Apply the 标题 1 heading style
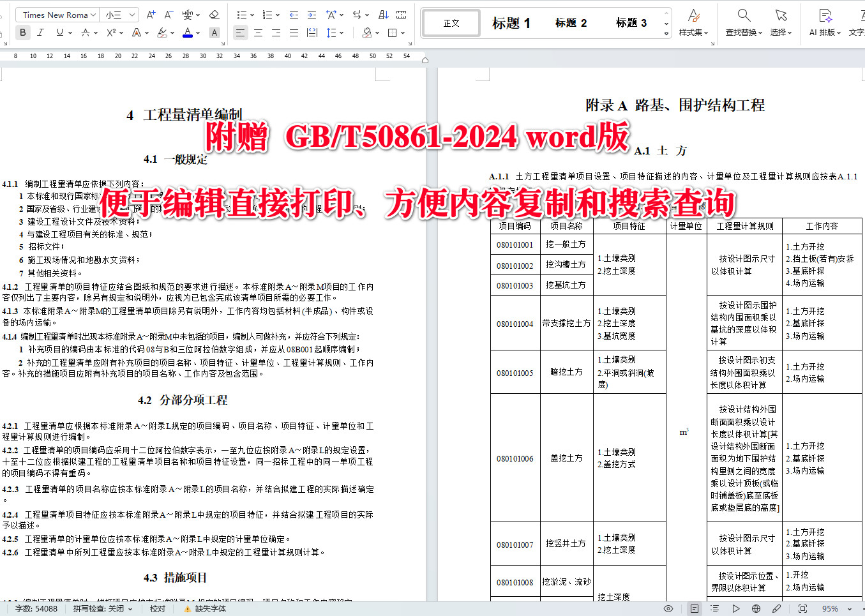 coord(511,23)
